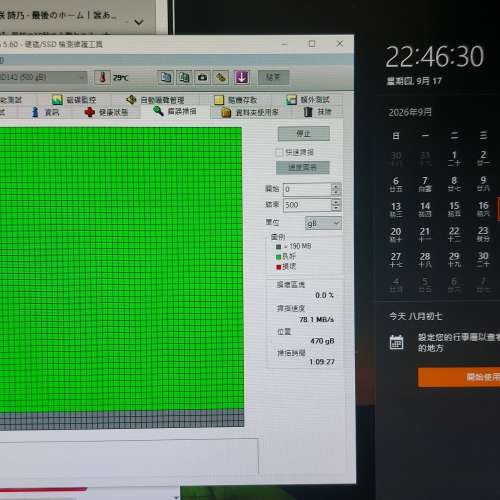
Task: Expand the drive selection dropdown (500 gB)
Action: [43, 77]
